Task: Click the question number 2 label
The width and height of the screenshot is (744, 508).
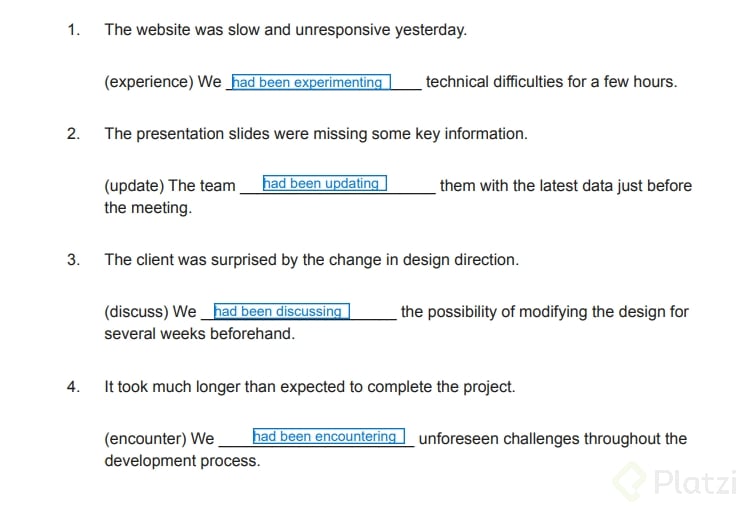Action: 73,134
